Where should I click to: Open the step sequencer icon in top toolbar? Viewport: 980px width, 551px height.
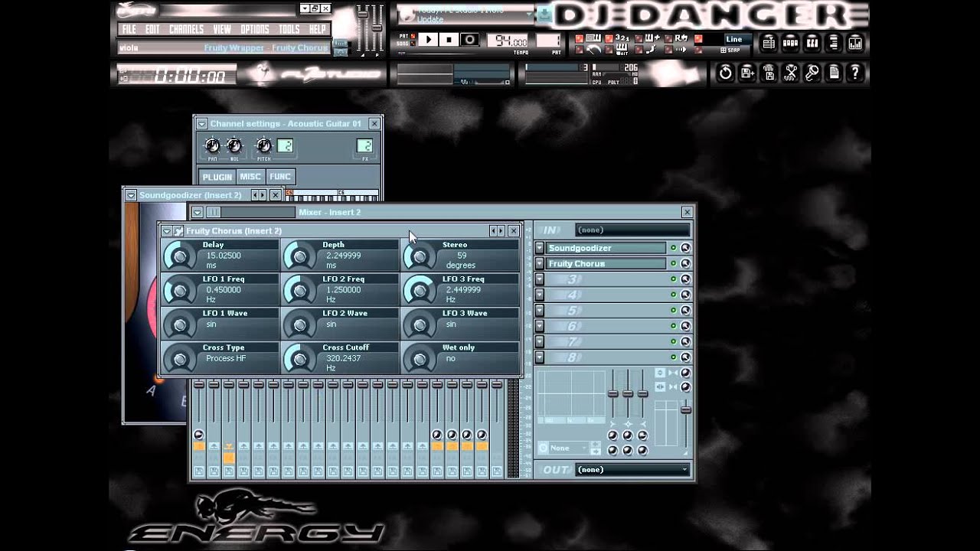pyautogui.click(x=791, y=43)
